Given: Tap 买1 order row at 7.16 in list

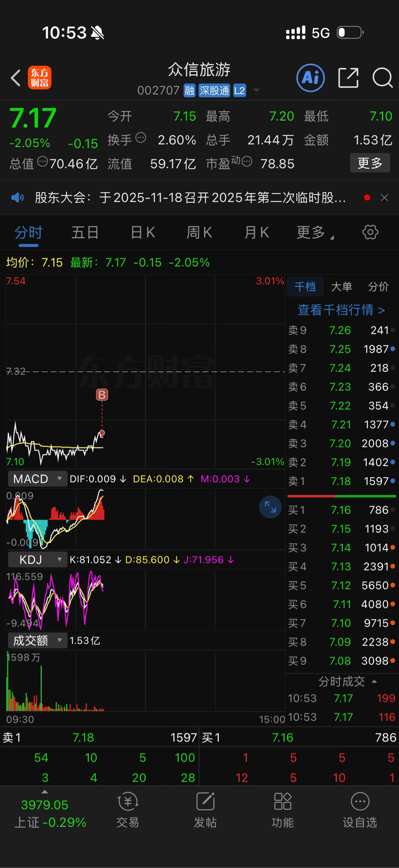Looking at the screenshot, I should pos(342,510).
